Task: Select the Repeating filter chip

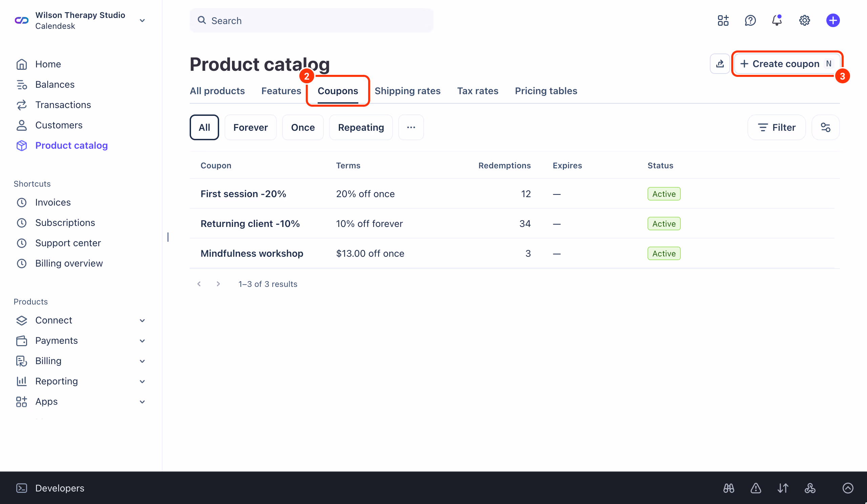Action: [361, 127]
